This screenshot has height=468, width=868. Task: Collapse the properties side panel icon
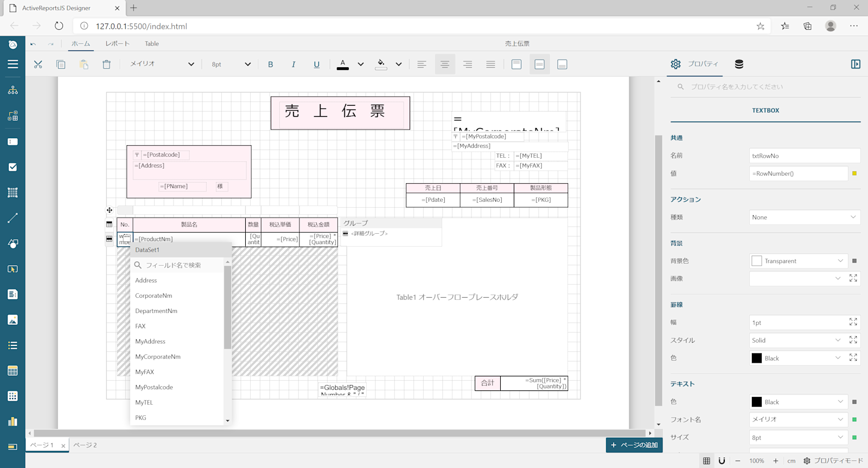point(856,64)
